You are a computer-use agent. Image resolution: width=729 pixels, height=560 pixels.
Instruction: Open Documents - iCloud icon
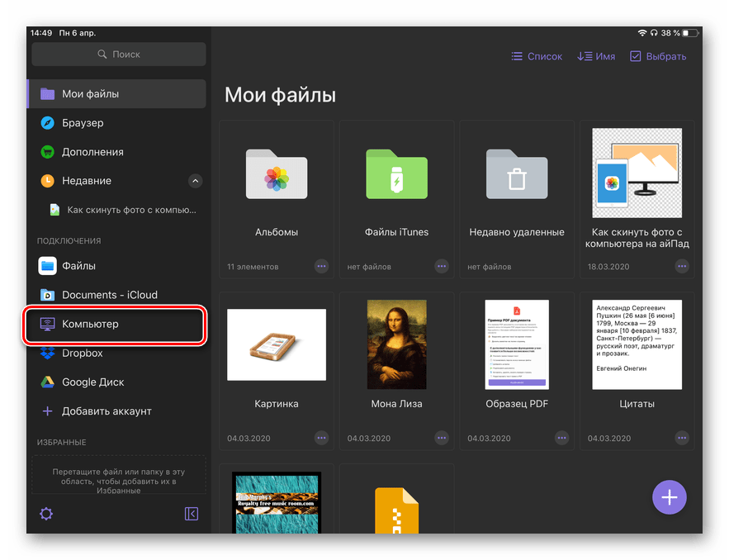47,295
